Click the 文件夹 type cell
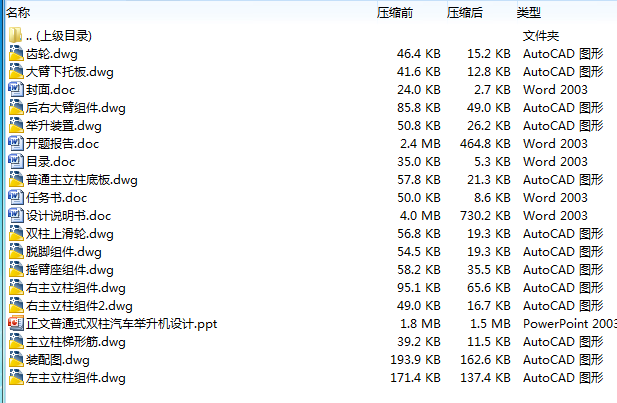617x403 pixels. (x=541, y=36)
